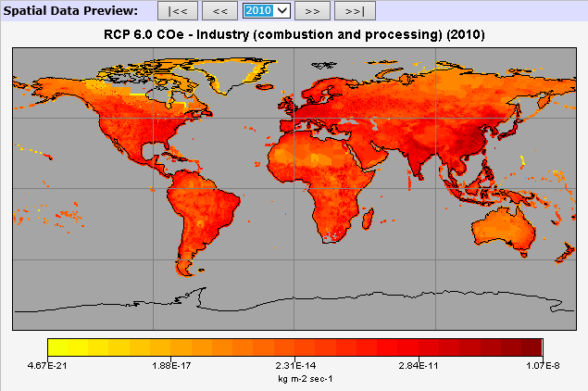Viewport: 588px width, 391px height.
Task: Click the dark red end of color bar
Action: click(x=533, y=347)
